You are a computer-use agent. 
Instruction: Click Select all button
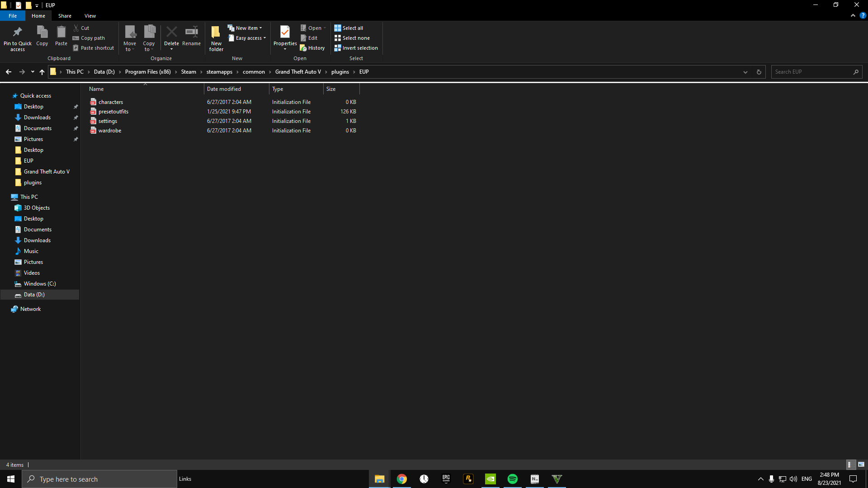click(349, 28)
